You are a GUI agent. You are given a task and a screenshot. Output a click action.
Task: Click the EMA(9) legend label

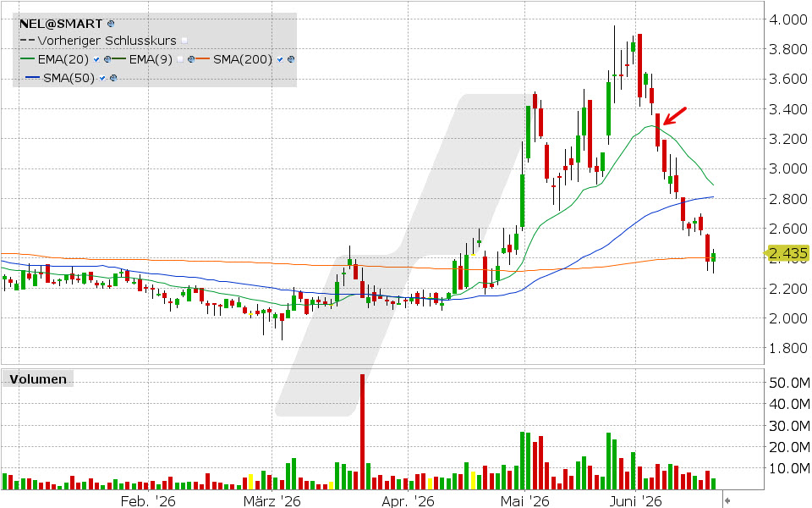tap(151, 59)
